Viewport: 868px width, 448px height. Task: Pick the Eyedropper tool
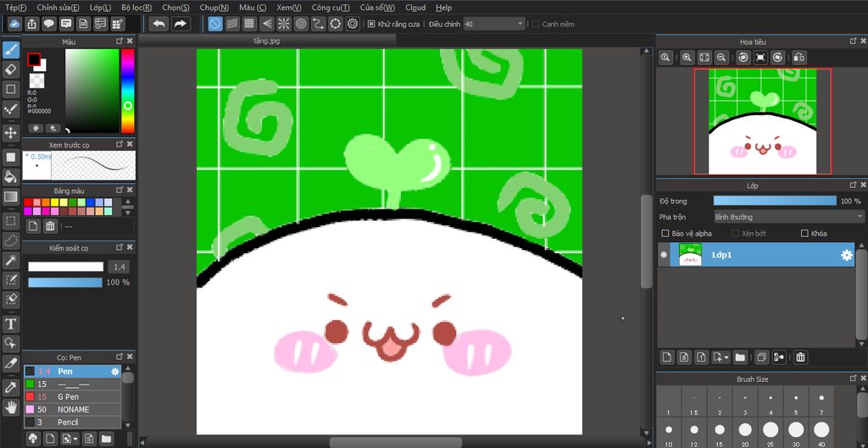[x=11, y=388]
